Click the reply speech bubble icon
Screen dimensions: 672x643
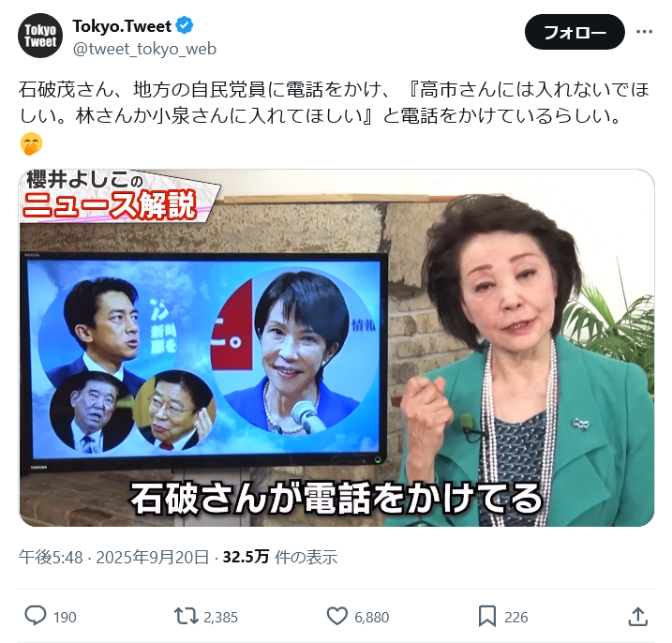[x=35, y=616]
